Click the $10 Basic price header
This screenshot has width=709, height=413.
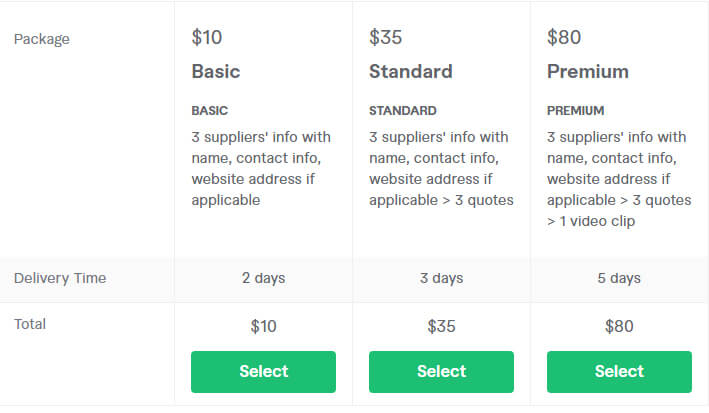[x=207, y=38]
